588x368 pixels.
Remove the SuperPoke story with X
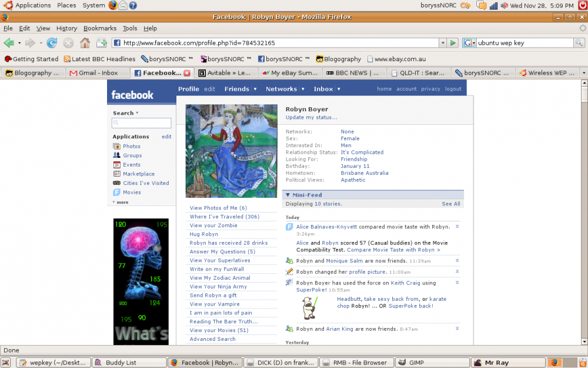(457, 283)
